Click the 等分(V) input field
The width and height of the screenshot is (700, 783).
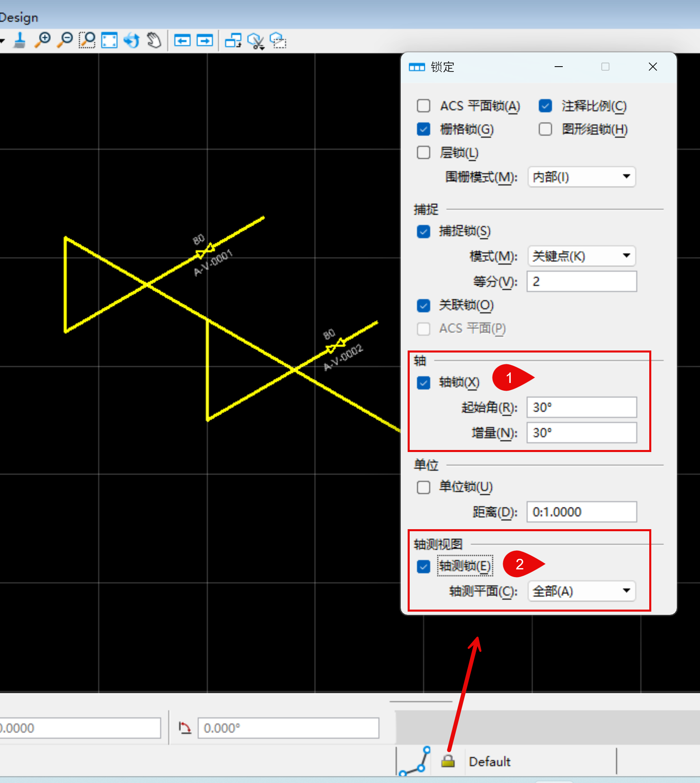[x=581, y=281]
